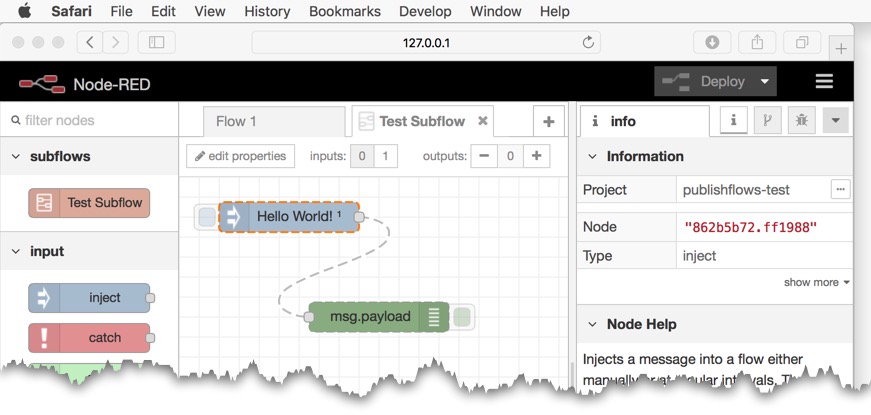The width and height of the screenshot is (871, 415).
Task: Click show more link
Action: click(817, 282)
